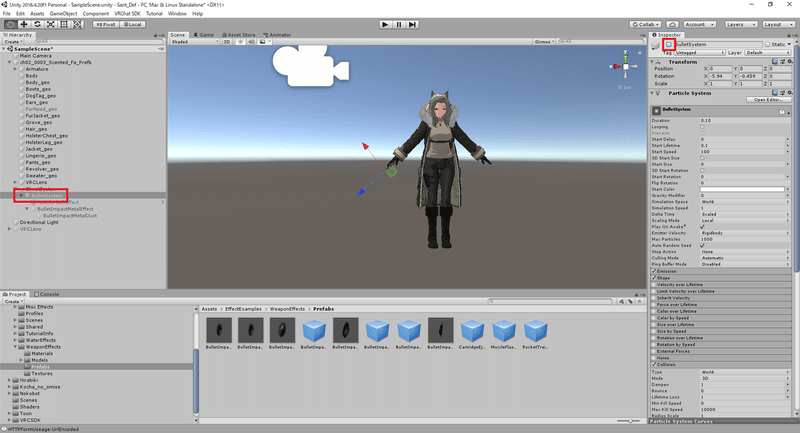
Task: Lock the Hierarchy panel
Action: 156,35
